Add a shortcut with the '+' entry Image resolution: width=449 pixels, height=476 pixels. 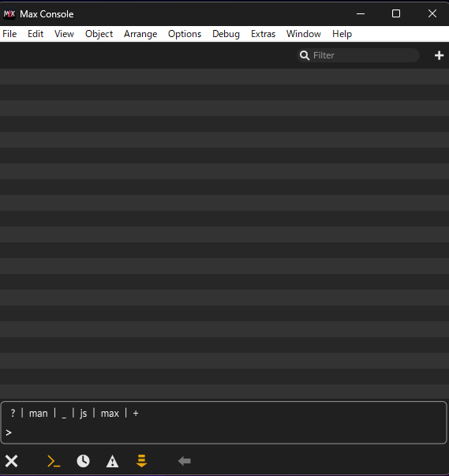click(x=136, y=414)
